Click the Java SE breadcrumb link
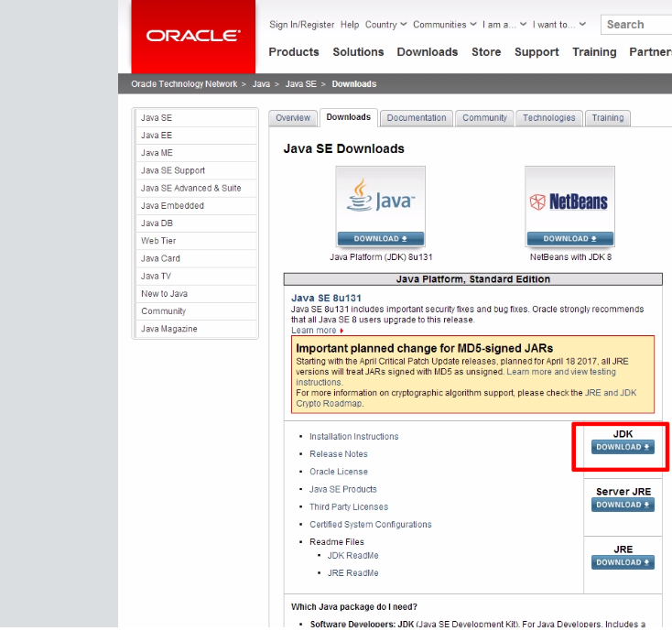 (x=301, y=84)
